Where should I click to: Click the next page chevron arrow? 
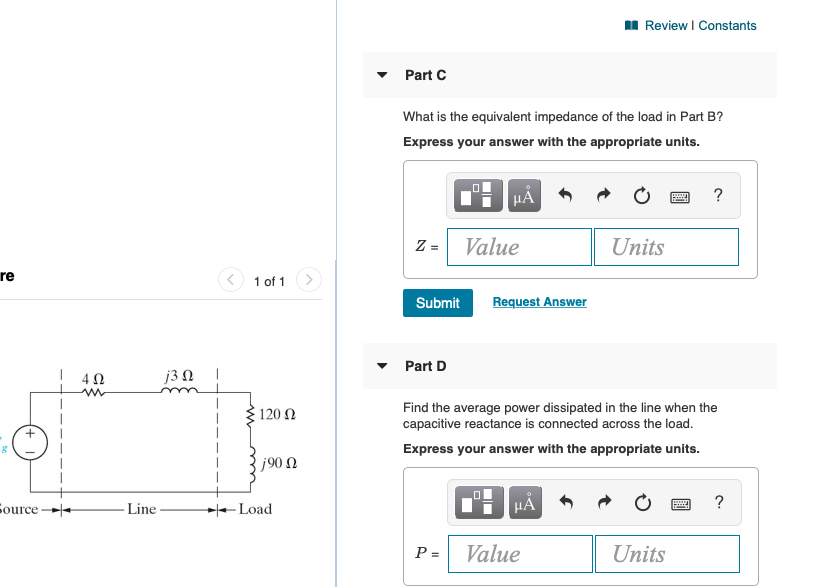[x=308, y=281]
